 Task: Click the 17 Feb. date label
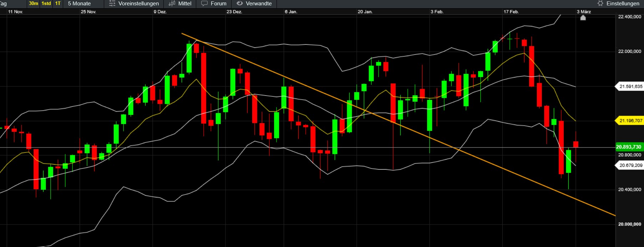click(511, 12)
